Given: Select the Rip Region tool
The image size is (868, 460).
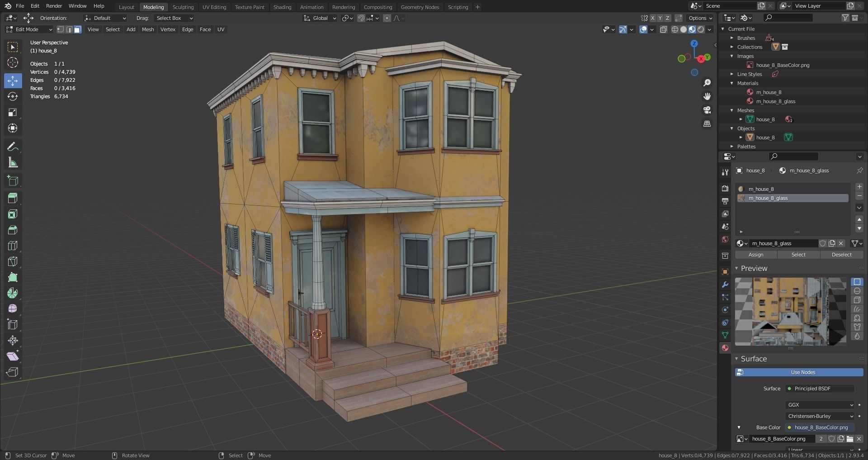Looking at the screenshot, I should (13, 372).
